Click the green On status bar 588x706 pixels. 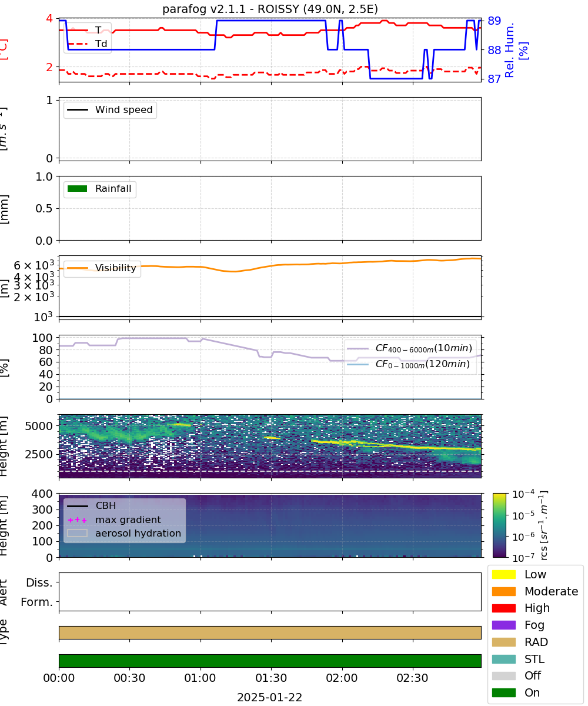[270, 661]
